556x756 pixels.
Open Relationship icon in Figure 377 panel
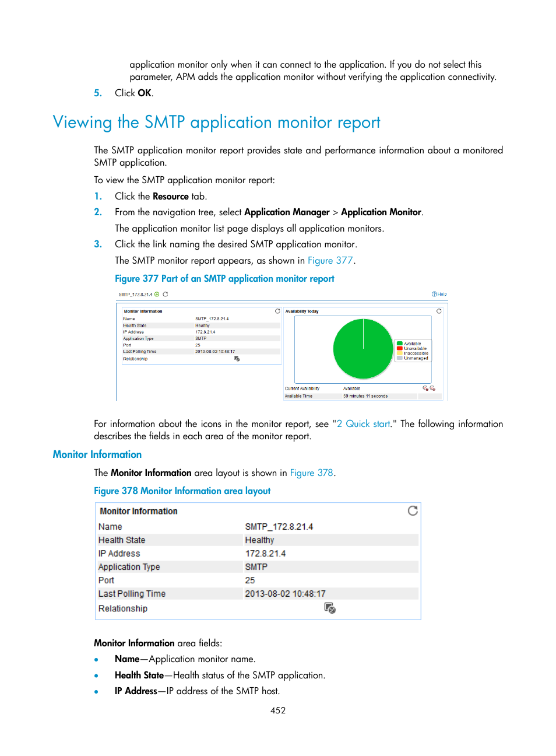(237, 359)
